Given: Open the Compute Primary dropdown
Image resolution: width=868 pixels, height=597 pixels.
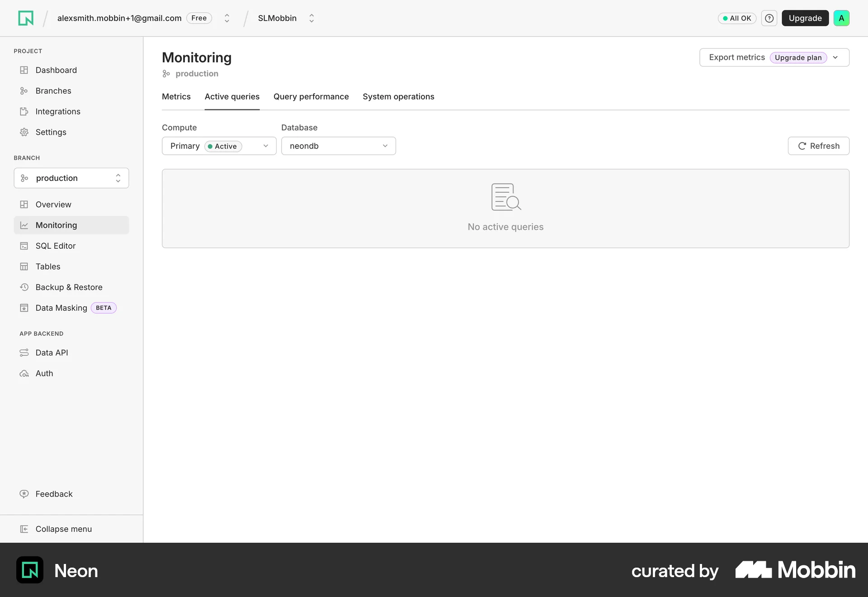Looking at the screenshot, I should (219, 146).
